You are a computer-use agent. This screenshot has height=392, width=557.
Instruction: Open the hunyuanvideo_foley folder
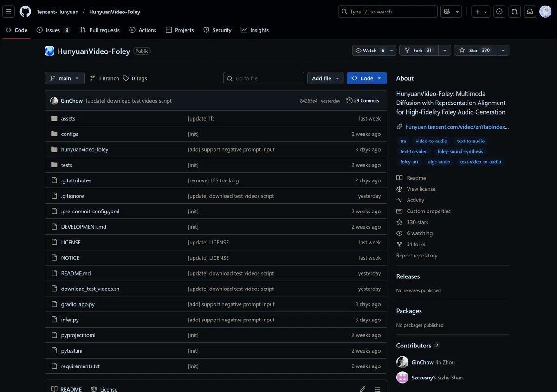[84, 149]
